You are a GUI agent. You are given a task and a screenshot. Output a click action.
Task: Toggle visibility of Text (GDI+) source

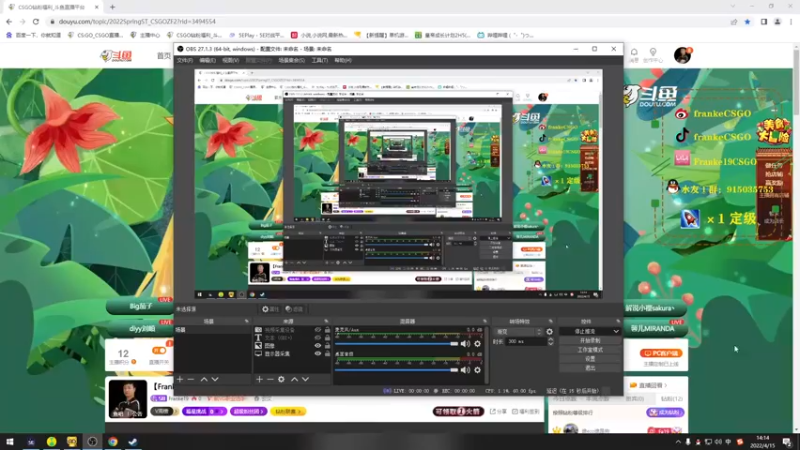point(318,338)
